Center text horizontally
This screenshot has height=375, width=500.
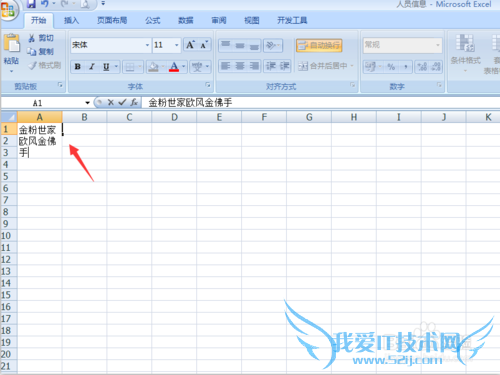coord(240,66)
